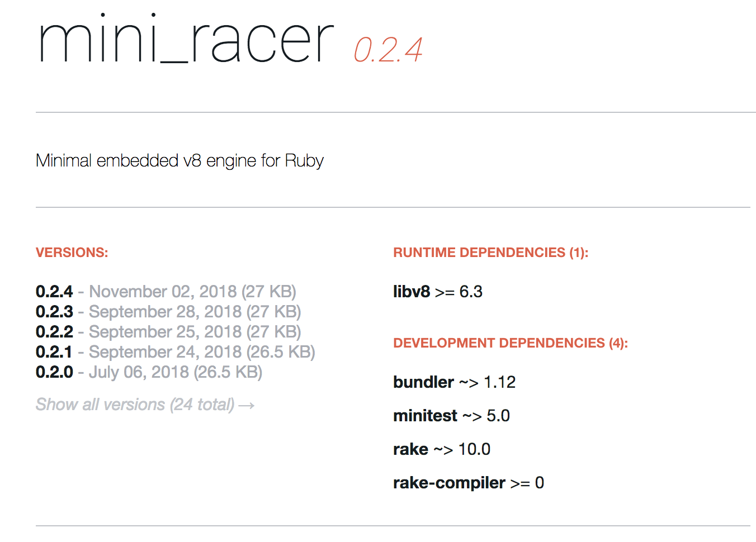Image resolution: width=756 pixels, height=542 pixels.
Task: Open version 0.2.3 release details
Action: pyautogui.click(x=54, y=311)
